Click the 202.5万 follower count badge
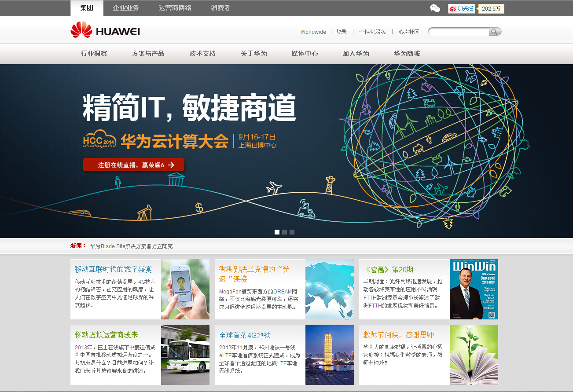The image size is (573, 392). coord(491,9)
